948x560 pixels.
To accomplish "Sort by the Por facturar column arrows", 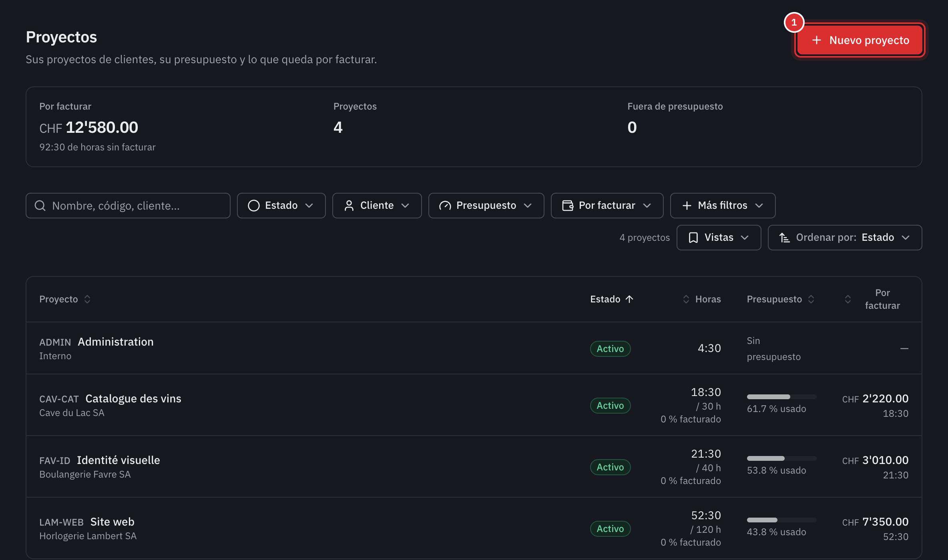I will [848, 299].
